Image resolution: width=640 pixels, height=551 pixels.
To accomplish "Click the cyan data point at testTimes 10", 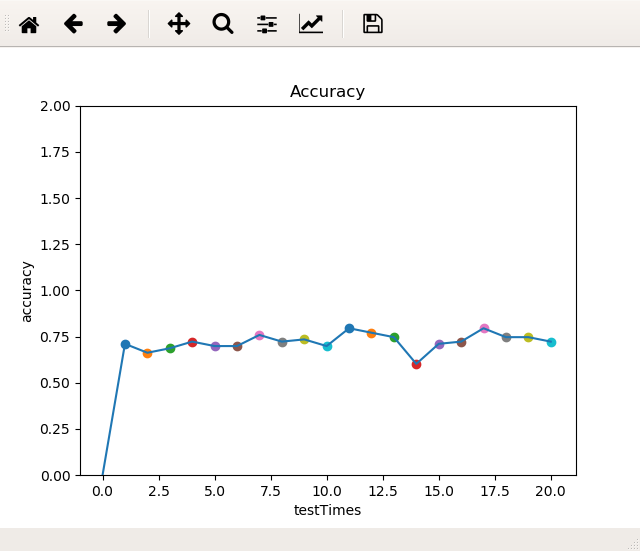I will pyautogui.click(x=327, y=347).
